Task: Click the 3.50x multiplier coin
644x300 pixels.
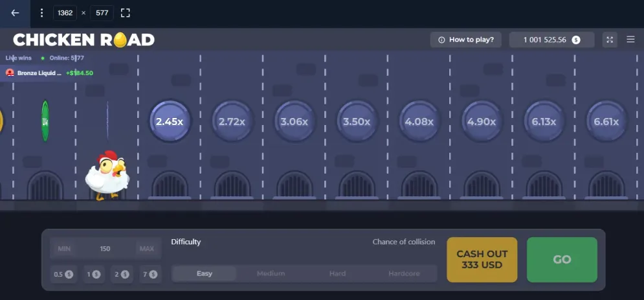Action: click(x=357, y=121)
